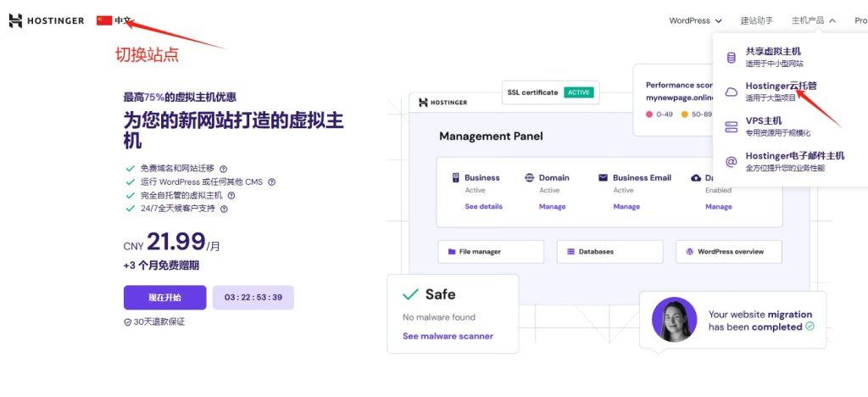Click the 现在开始 button

[x=165, y=298]
